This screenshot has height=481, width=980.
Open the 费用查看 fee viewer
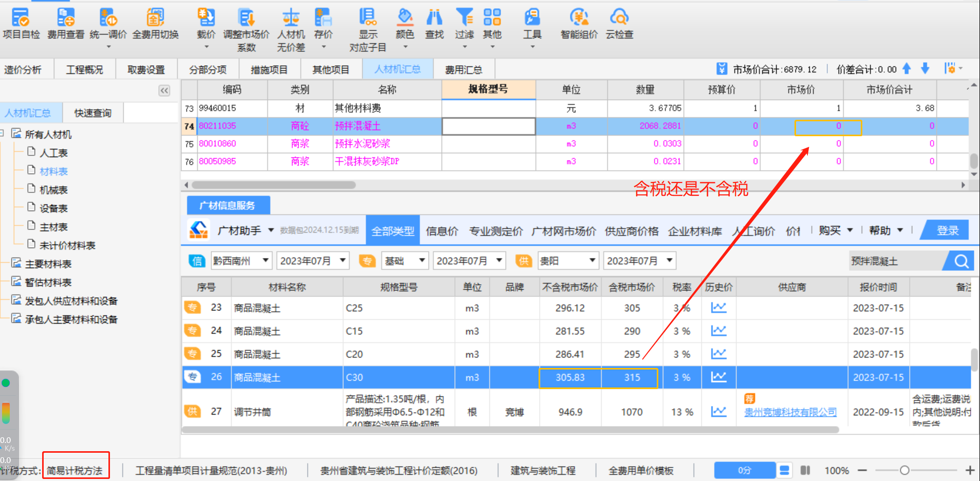point(65,24)
